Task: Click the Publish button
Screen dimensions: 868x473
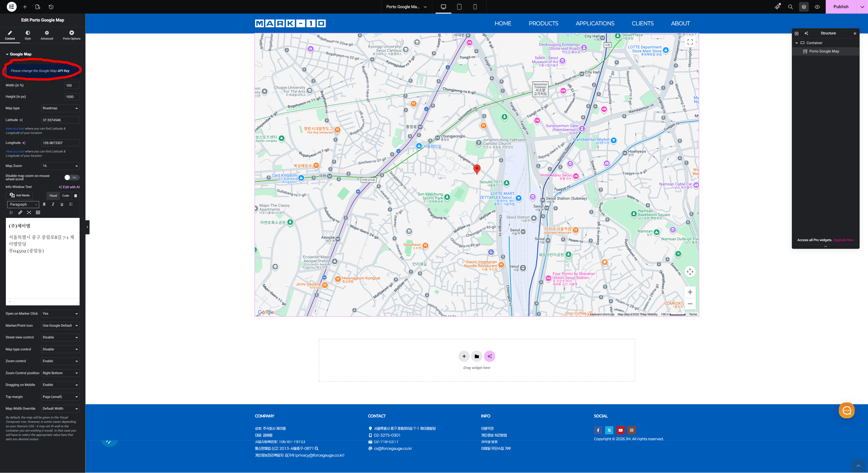Action: 841,7
